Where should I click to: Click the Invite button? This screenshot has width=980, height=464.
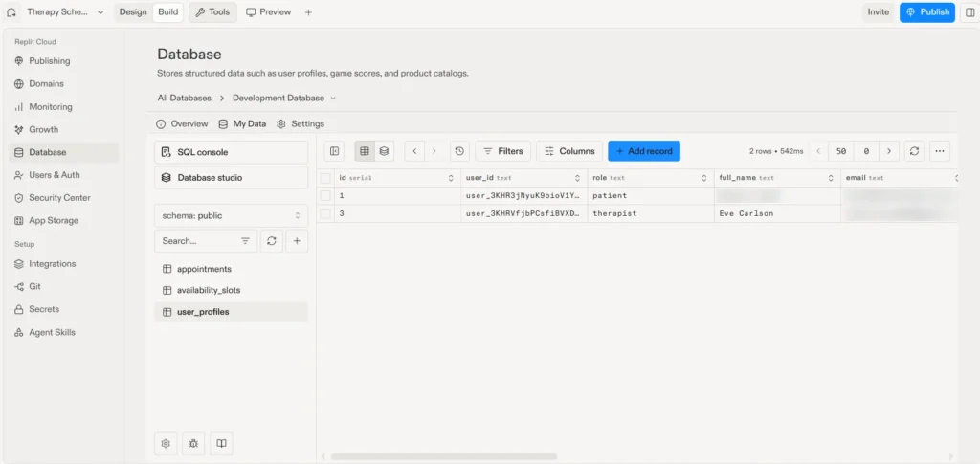coord(879,11)
